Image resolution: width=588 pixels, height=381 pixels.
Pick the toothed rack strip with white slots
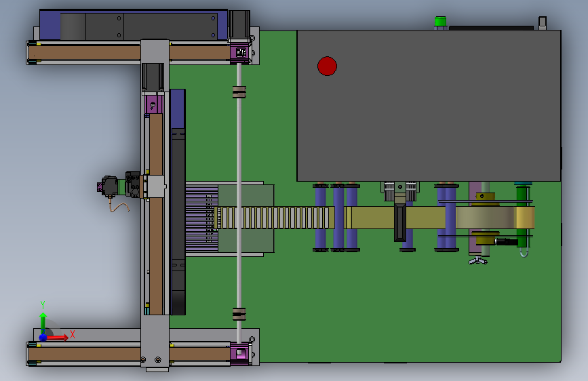[273, 218]
